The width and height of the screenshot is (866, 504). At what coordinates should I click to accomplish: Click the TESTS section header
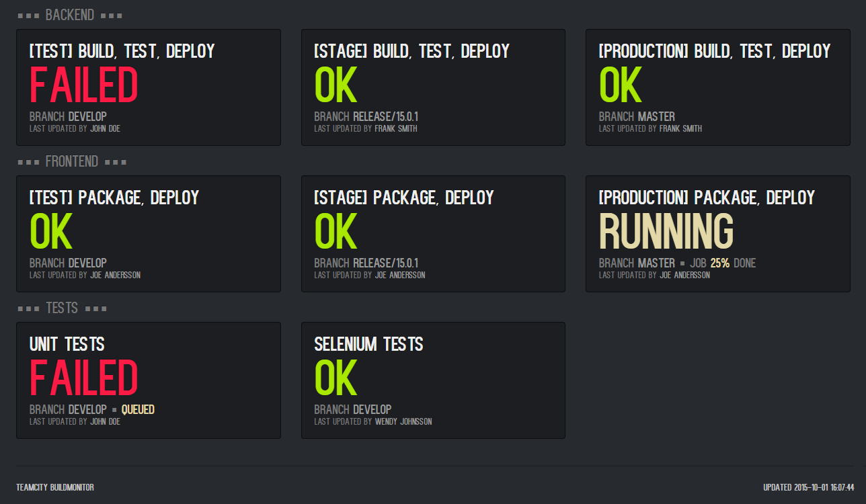[62, 308]
